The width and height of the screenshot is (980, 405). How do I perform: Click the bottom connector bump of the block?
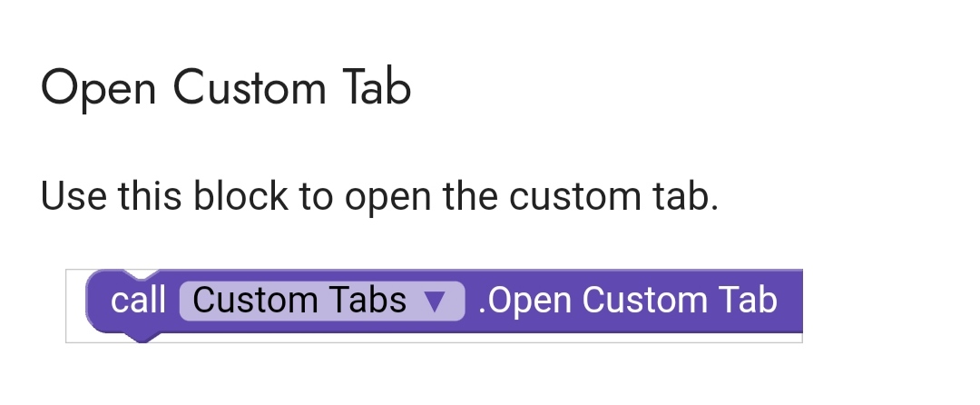pos(140,337)
